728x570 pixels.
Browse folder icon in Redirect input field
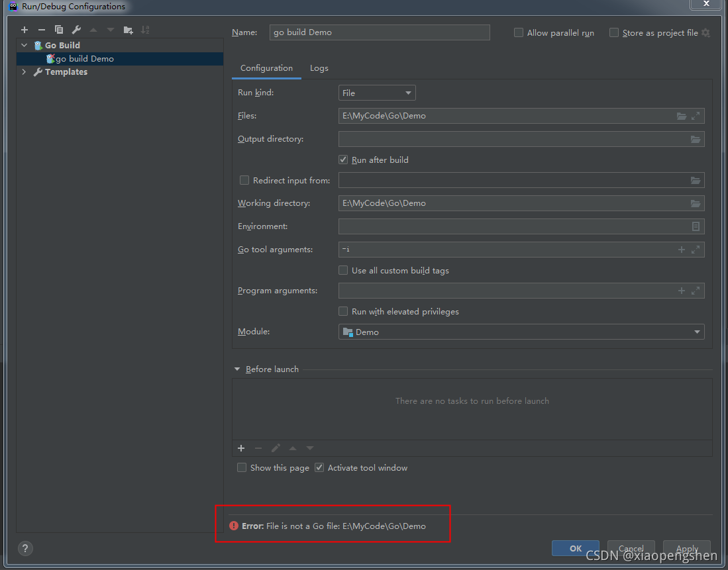pos(696,180)
